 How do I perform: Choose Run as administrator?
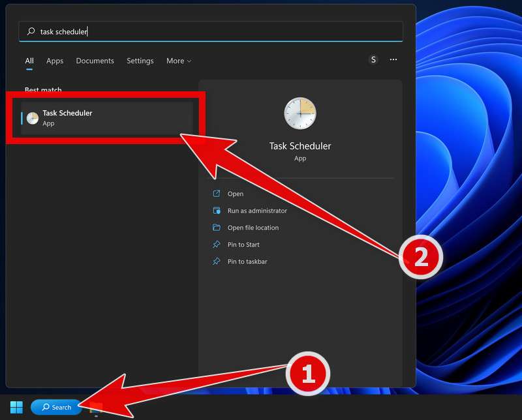[257, 211]
